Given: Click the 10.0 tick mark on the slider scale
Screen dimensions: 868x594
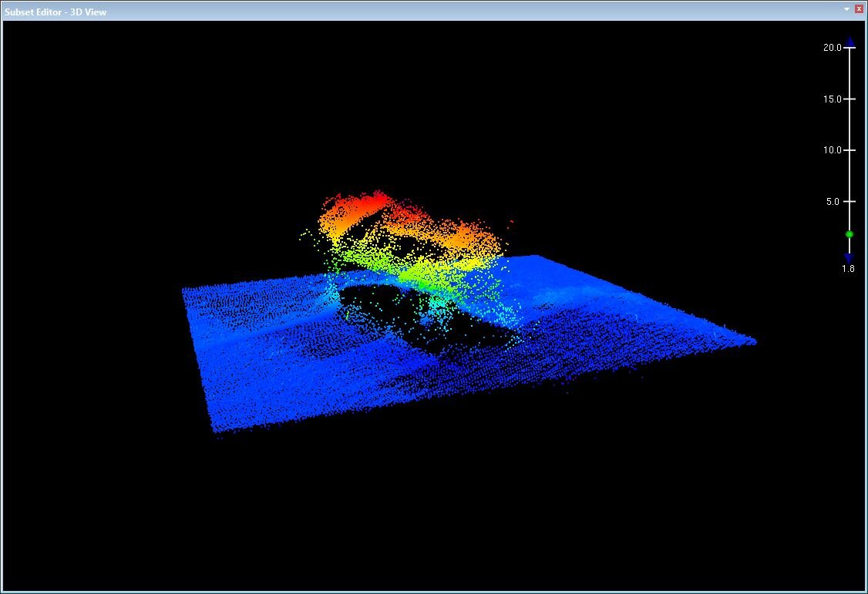Looking at the screenshot, I should pyautogui.click(x=848, y=149).
